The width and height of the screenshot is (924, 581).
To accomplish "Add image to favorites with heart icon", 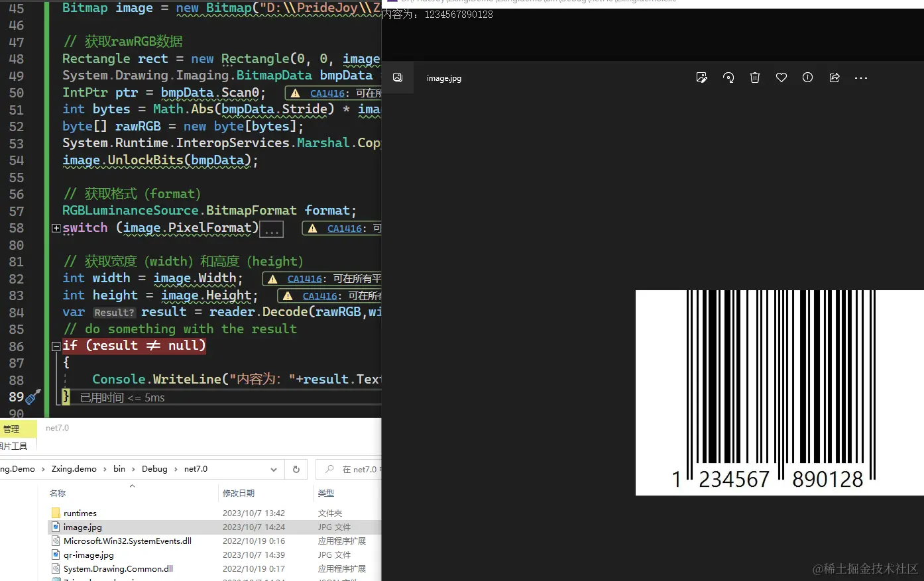I will [x=781, y=78].
